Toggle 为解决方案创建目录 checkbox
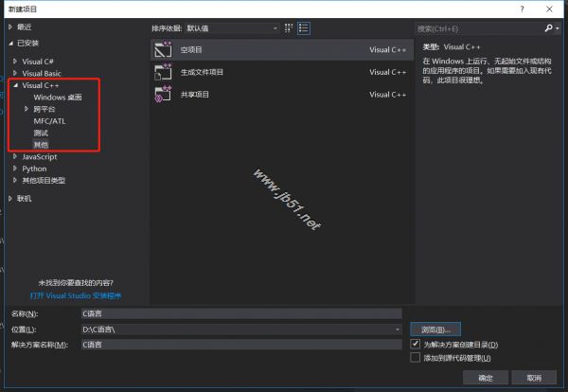 (416, 344)
